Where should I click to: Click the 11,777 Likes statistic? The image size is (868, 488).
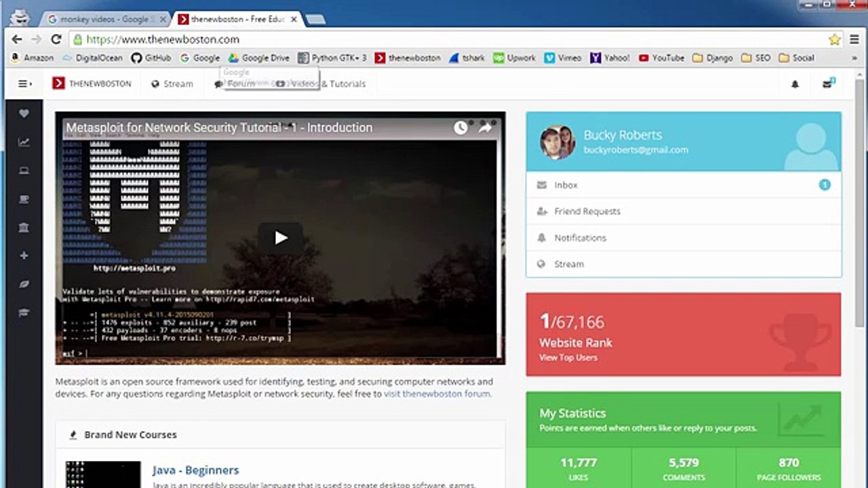pyautogui.click(x=578, y=468)
